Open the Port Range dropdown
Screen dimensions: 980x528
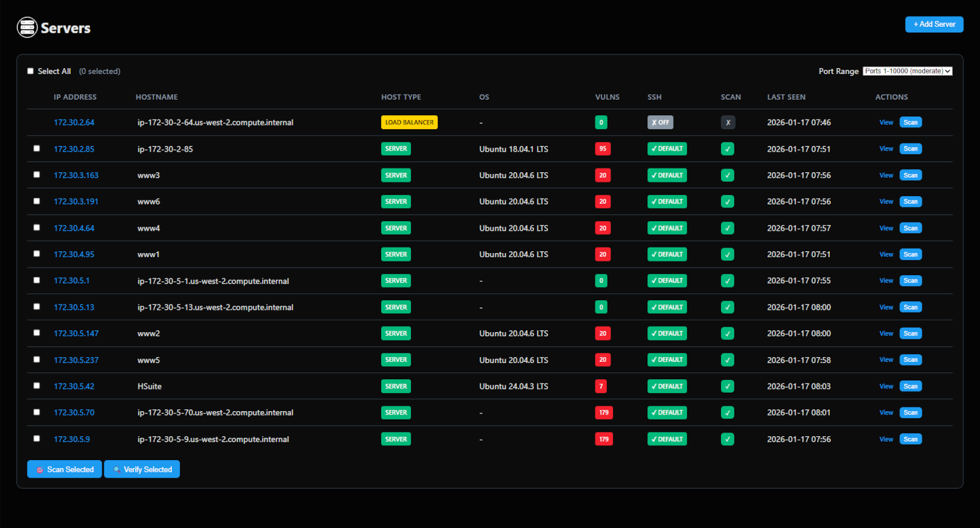(x=907, y=71)
